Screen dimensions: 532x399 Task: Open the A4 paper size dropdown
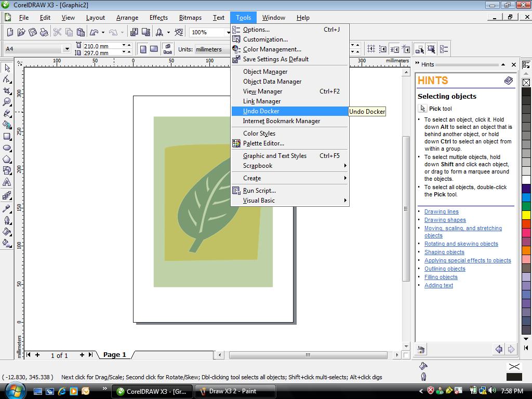coord(66,49)
